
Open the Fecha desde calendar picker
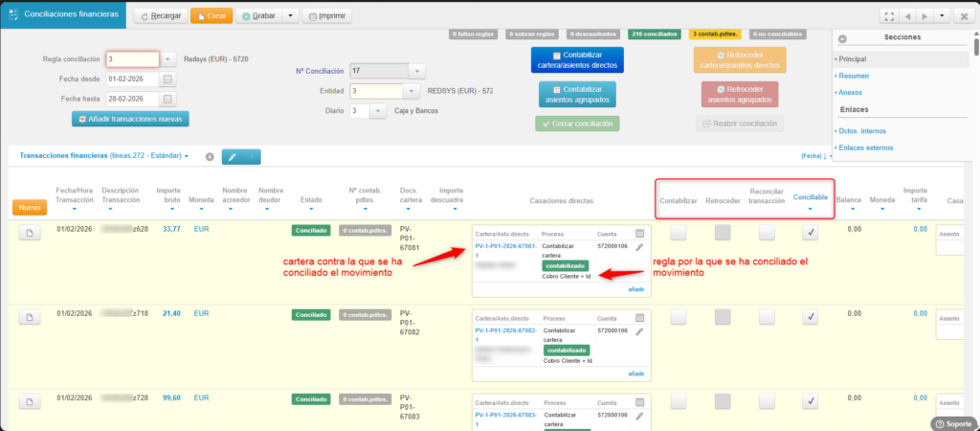point(168,79)
